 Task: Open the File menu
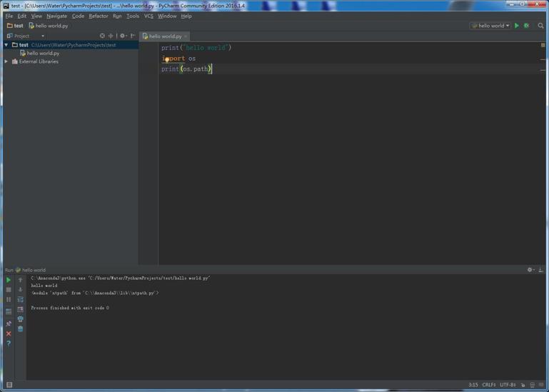(x=9, y=16)
